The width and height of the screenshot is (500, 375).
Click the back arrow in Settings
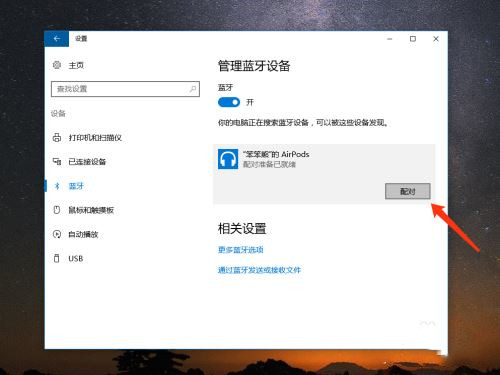[x=57, y=39]
